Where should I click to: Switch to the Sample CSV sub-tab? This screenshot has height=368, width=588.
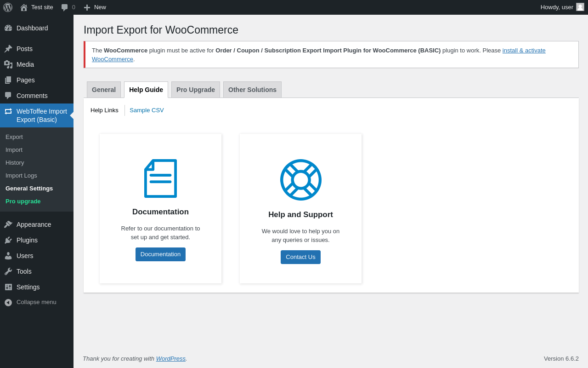point(147,110)
